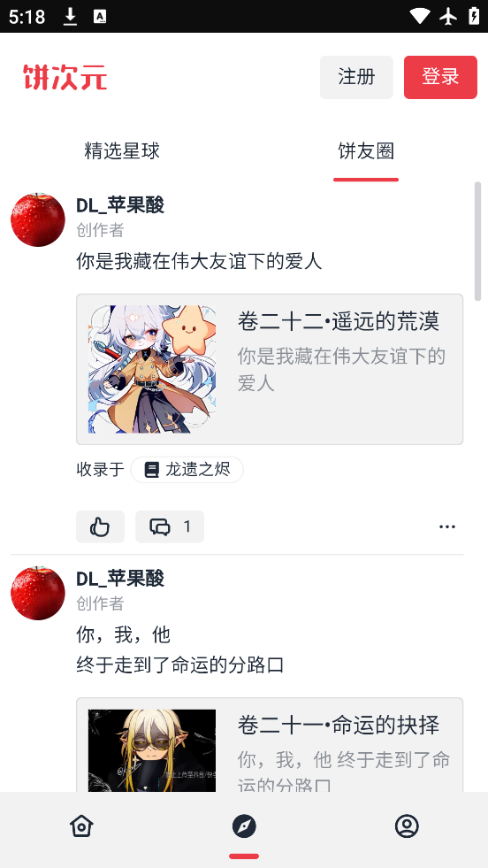Like the first post with thumbs-up icon
Screen dimensions: 488x868
100,526
